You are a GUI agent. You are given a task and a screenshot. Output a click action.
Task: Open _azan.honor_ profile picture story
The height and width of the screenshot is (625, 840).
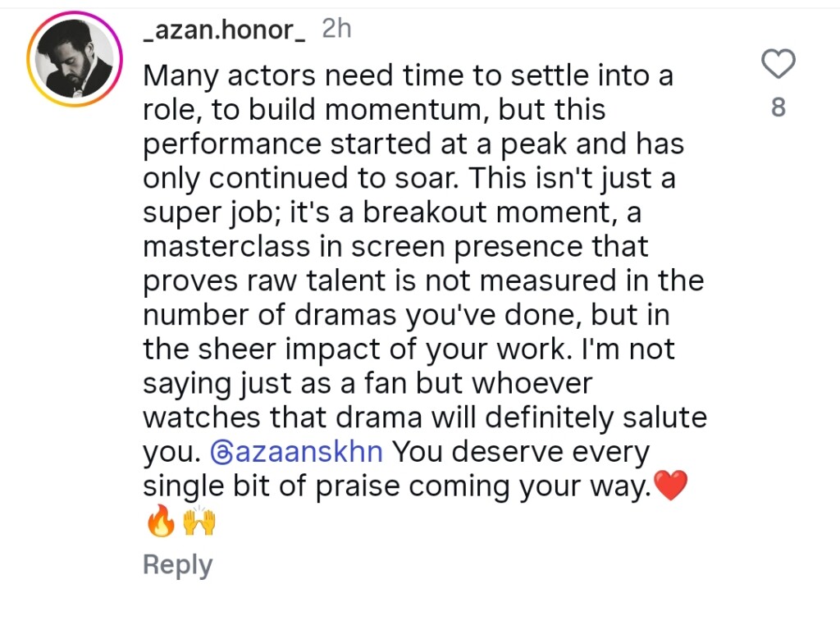click(x=75, y=60)
